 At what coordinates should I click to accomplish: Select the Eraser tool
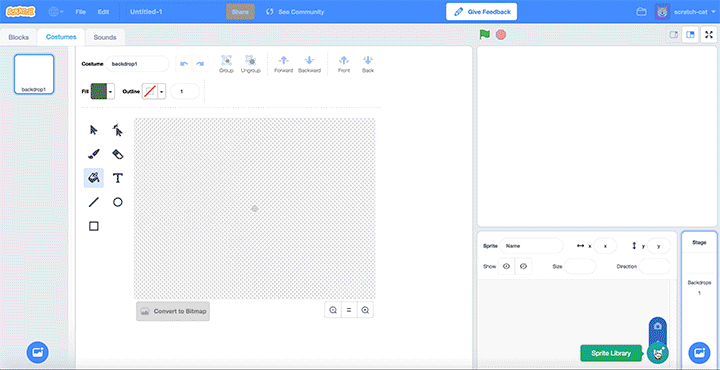tap(118, 154)
